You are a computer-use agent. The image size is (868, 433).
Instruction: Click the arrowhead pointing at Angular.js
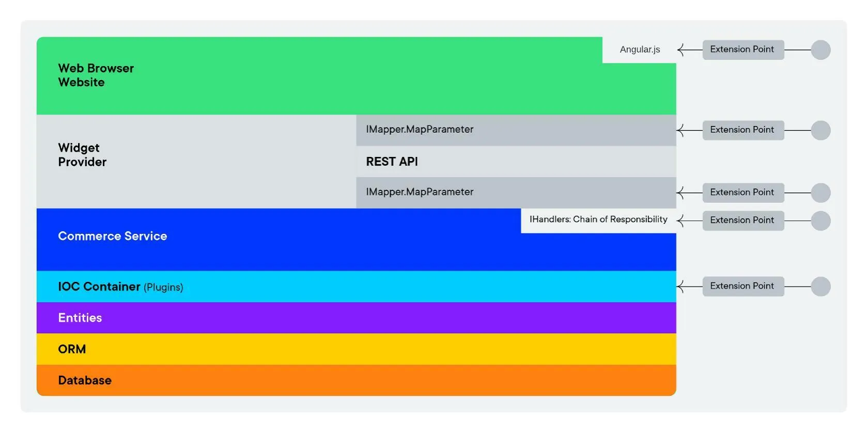[681, 50]
